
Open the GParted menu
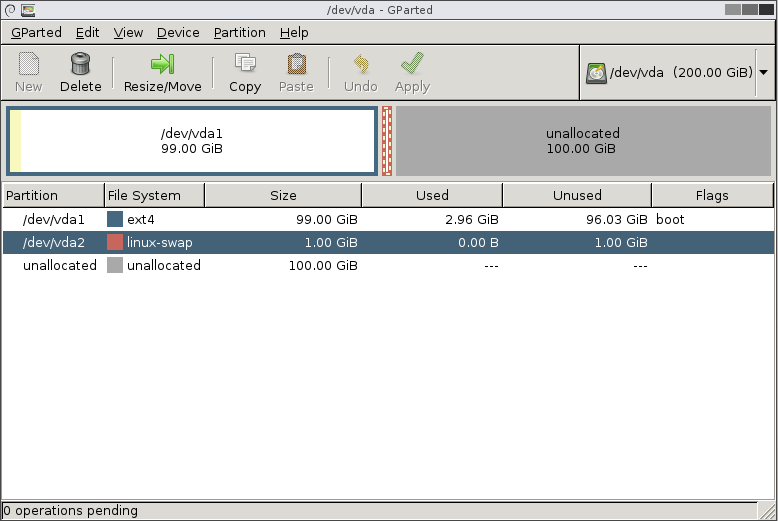36,33
